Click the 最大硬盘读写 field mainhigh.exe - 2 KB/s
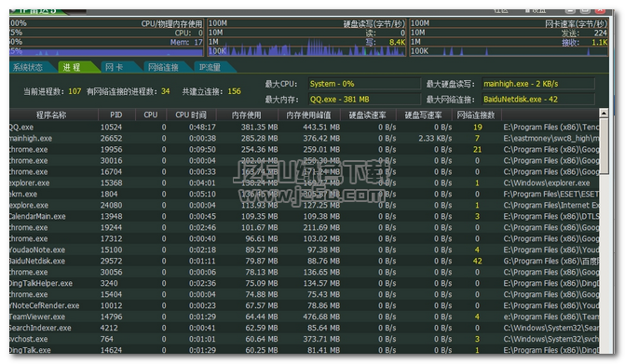This screenshot has height=364, width=625. (x=538, y=84)
